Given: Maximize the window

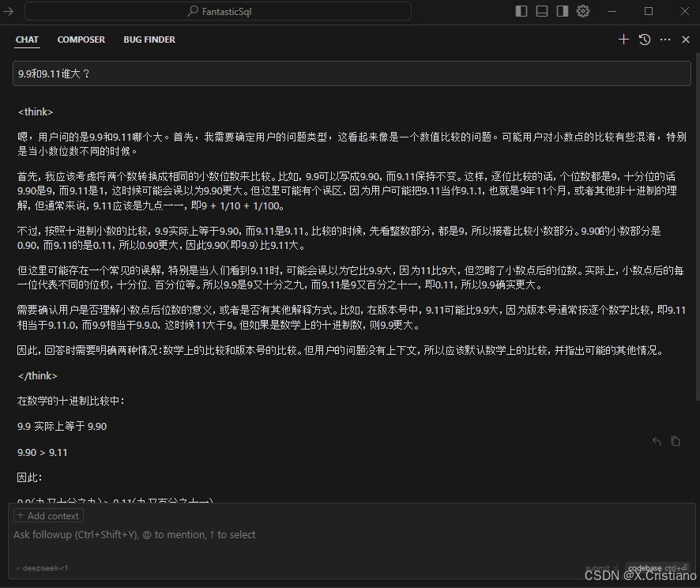Looking at the screenshot, I should (649, 11).
